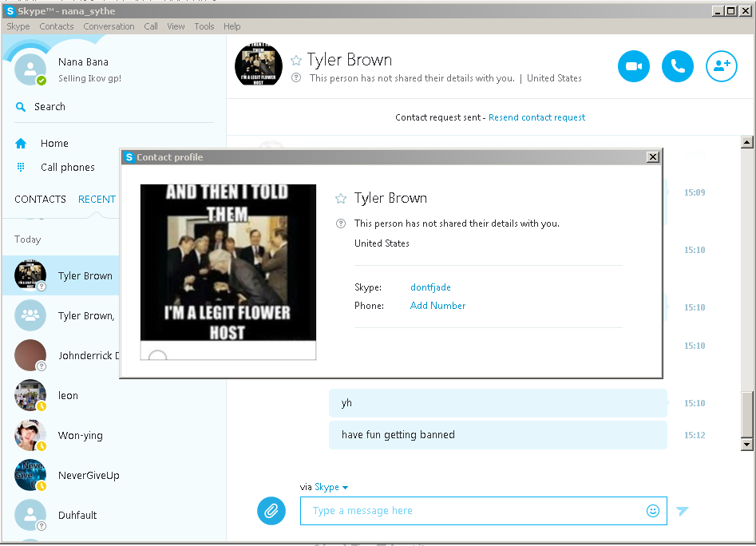
Task: Open the Tools menu
Action: coord(204,26)
